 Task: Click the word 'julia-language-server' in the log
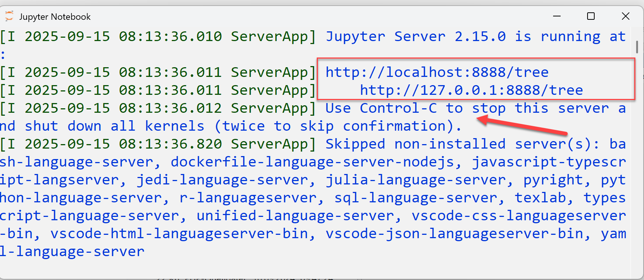[415, 180]
